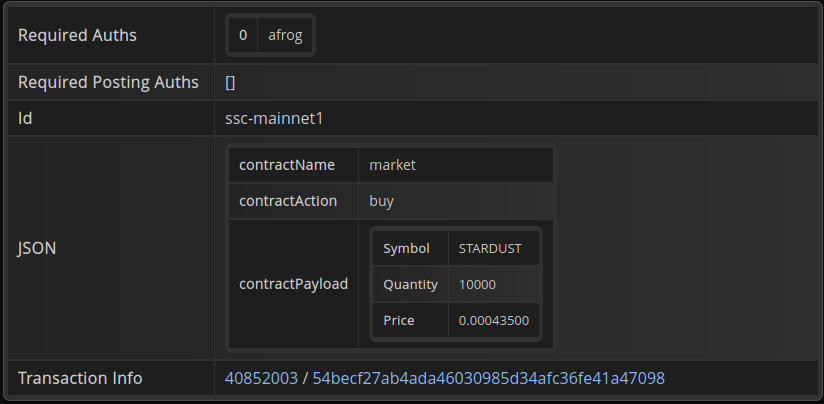Click the afrog account name

click(x=285, y=35)
